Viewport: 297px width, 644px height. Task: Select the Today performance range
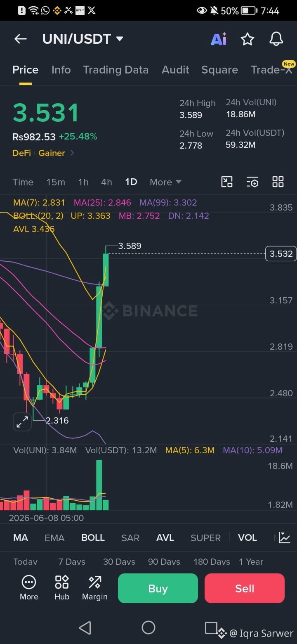(x=25, y=561)
